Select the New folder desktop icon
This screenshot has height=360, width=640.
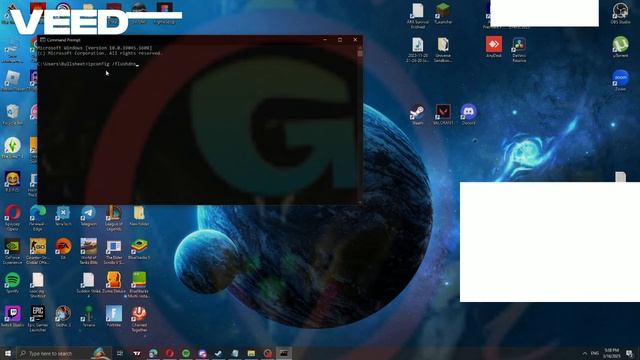(139, 216)
